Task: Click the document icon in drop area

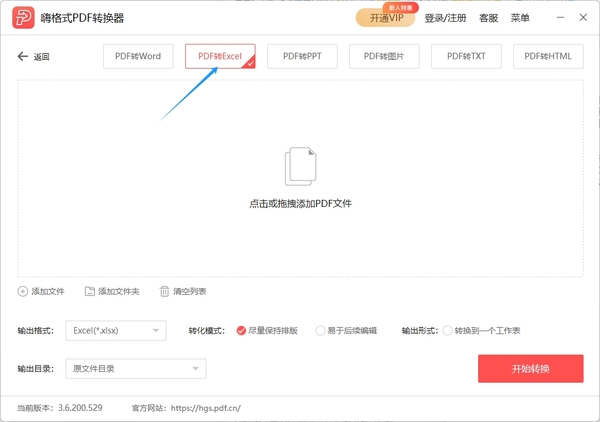Action: (x=300, y=167)
